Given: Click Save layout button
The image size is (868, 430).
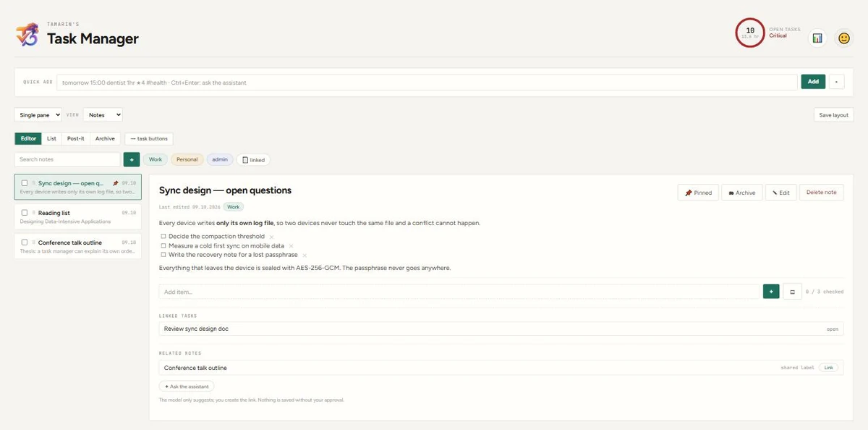Looking at the screenshot, I should (833, 115).
